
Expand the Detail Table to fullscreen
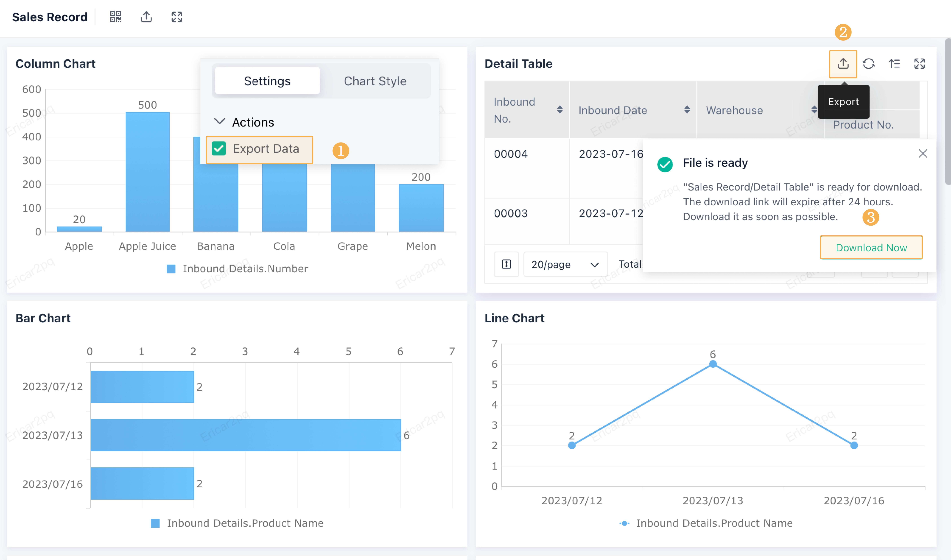coord(920,64)
